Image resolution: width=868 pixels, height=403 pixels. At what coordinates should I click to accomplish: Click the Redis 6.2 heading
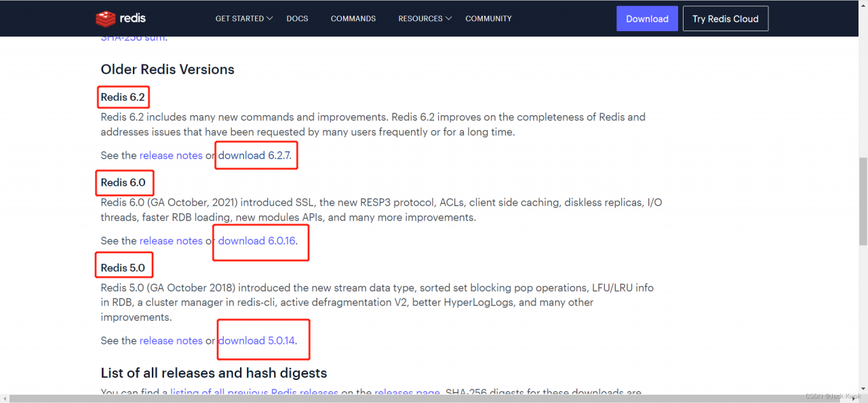[123, 97]
